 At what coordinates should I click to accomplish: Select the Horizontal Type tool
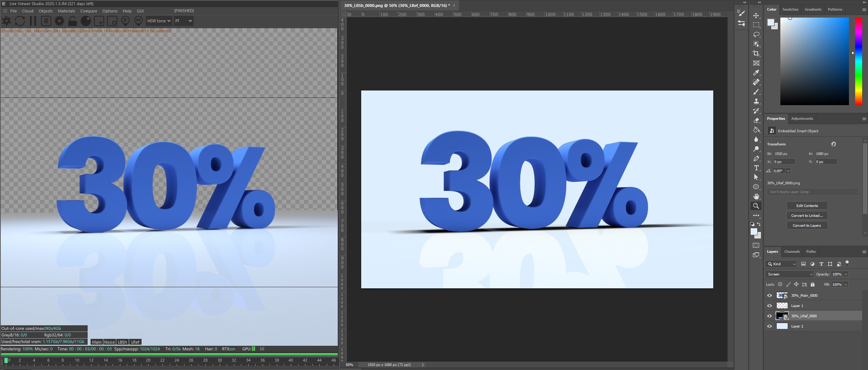[x=756, y=168]
